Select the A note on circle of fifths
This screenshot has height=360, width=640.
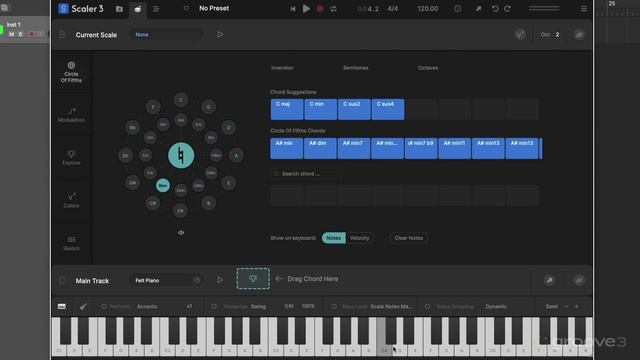pyautogui.click(x=236, y=156)
